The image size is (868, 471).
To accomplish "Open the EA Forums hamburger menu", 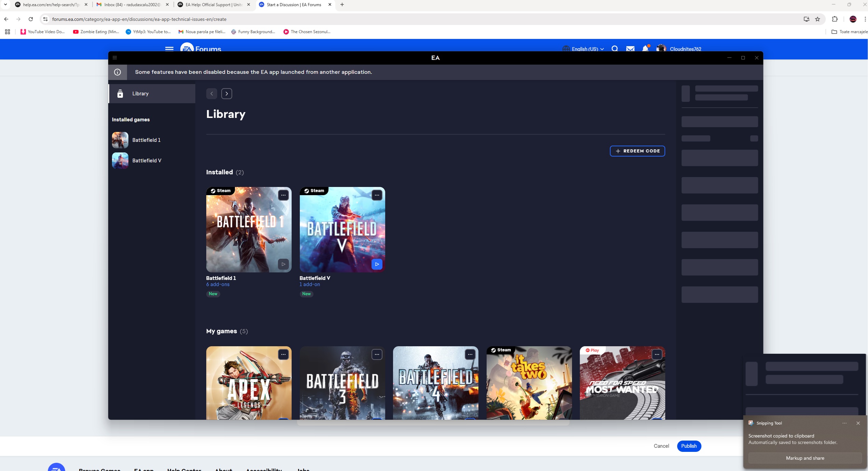I will pos(169,49).
